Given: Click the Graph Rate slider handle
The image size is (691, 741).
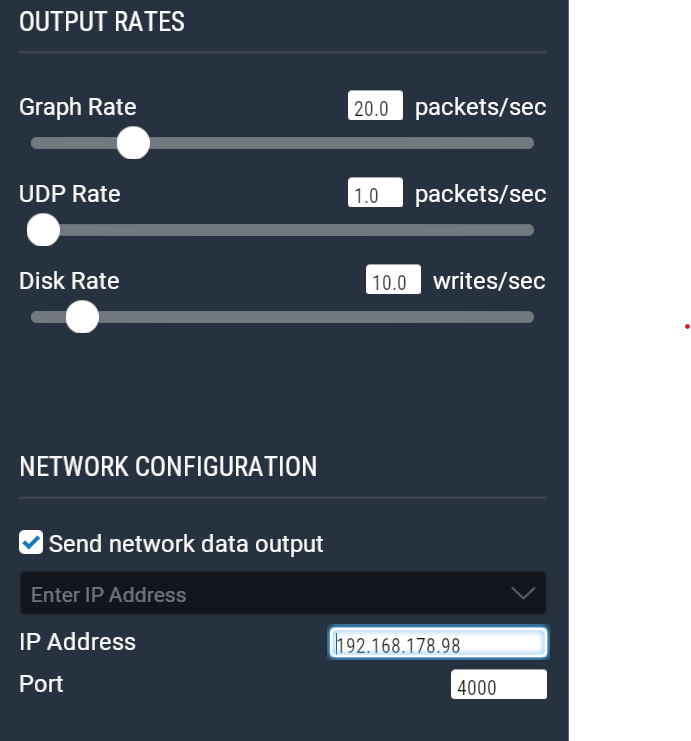Looking at the screenshot, I should [x=133, y=143].
